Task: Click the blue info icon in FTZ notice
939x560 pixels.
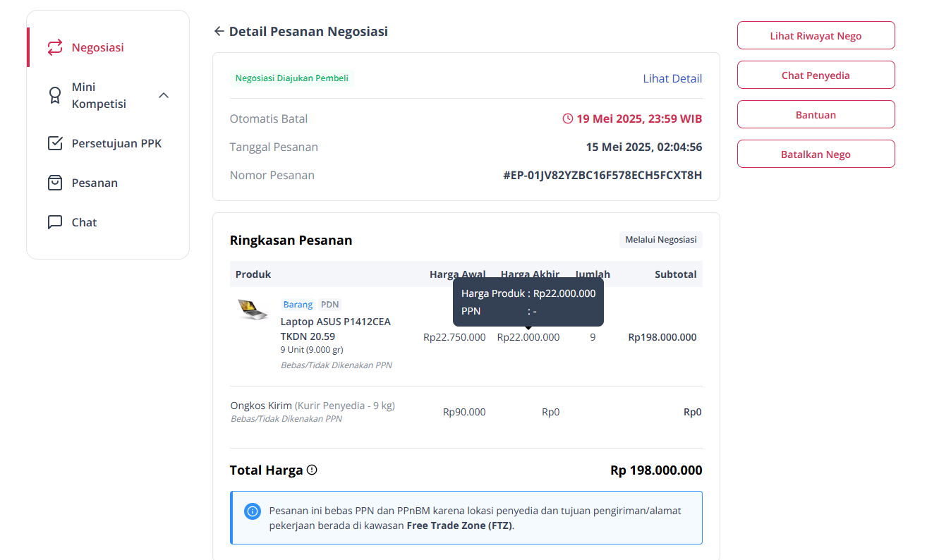Action: tap(253, 511)
